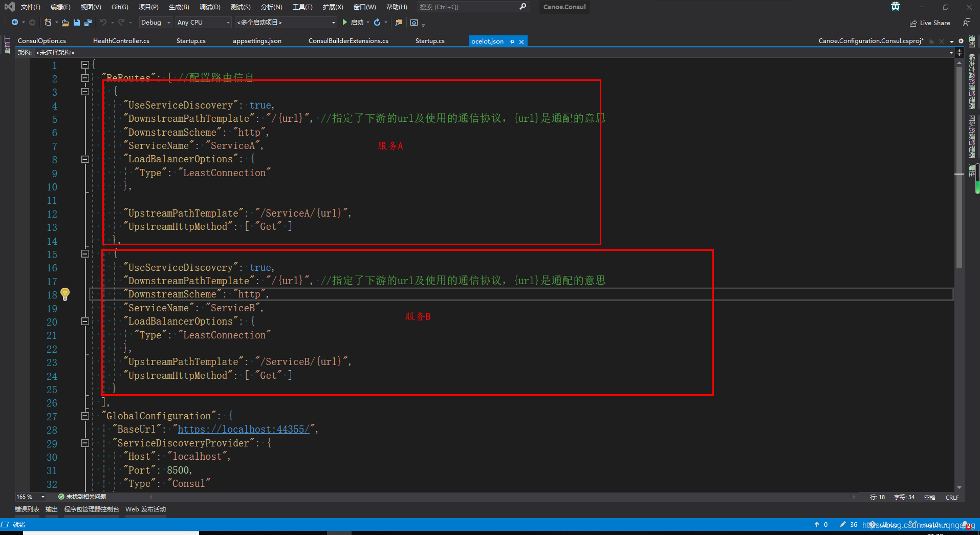The height and width of the screenshot is (535, 980).
Task: Click the 启动 start button
Action: (x=353, y=23)
